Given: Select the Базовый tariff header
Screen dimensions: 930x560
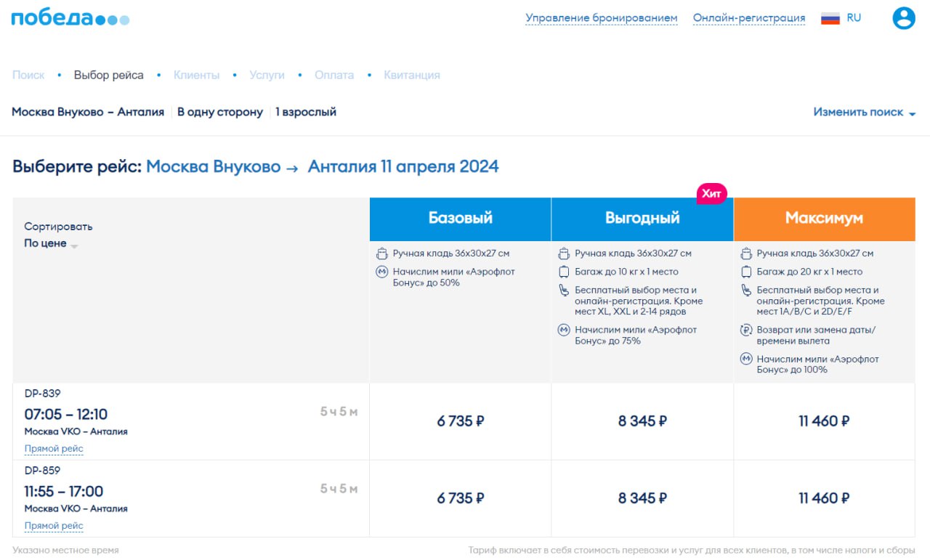Looking at the screenshot, I should pyautogui.click(x=460, y=218).
